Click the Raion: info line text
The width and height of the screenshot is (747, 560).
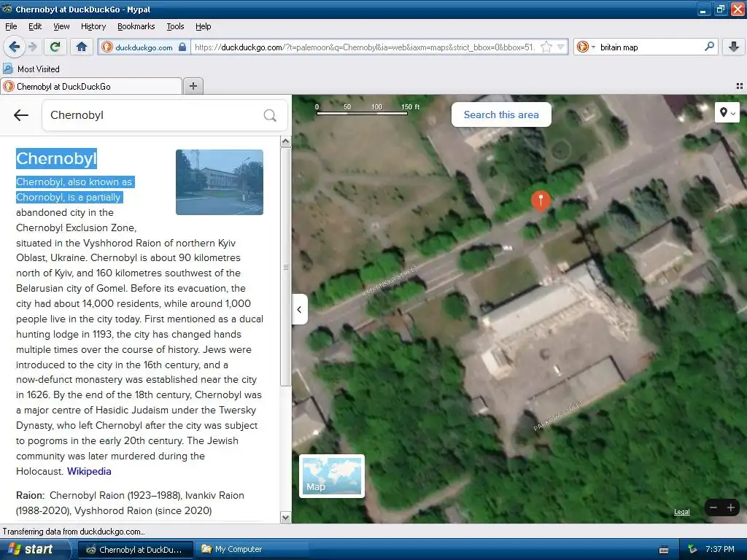click(130, 503)
